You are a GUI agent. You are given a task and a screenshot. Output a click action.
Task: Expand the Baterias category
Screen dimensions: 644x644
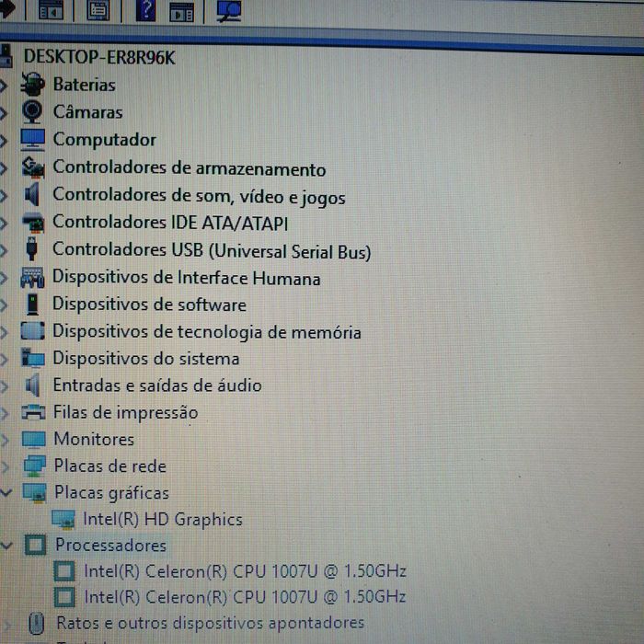(x=4, y=85)
